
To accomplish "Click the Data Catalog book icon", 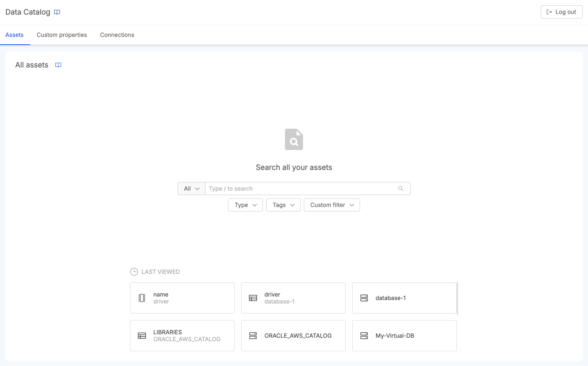I will click(x=57, y=12).
